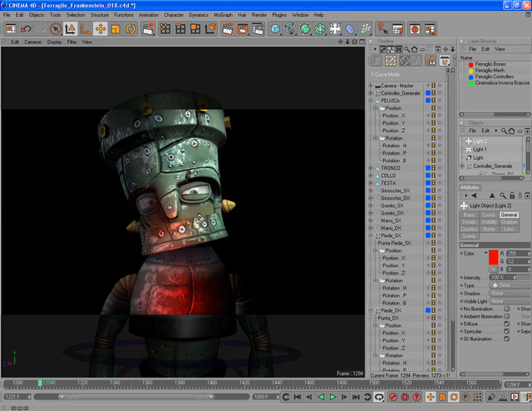Expand the Controller_Generale object in Objects panel
532x411 pixels.
click(x=463, y=166)
